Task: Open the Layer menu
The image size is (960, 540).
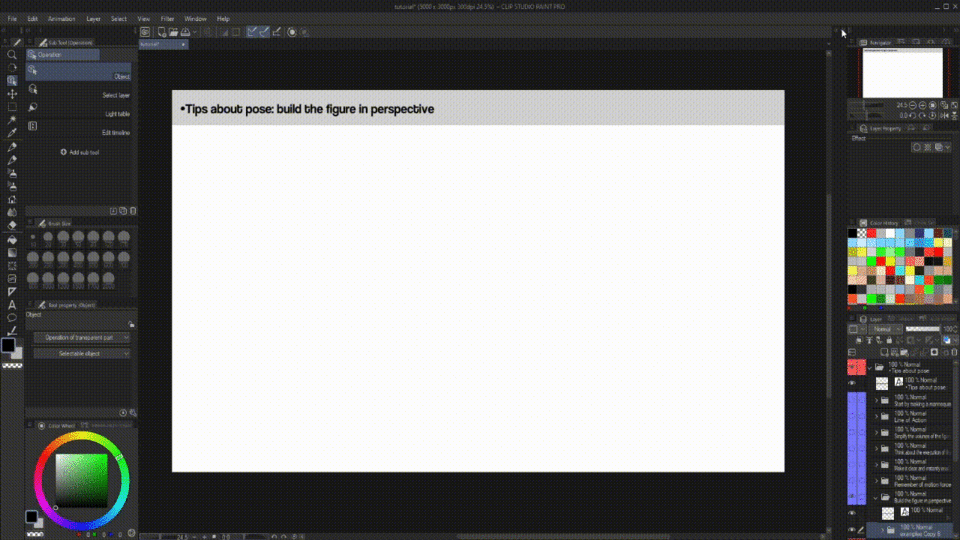Action: 93,19
